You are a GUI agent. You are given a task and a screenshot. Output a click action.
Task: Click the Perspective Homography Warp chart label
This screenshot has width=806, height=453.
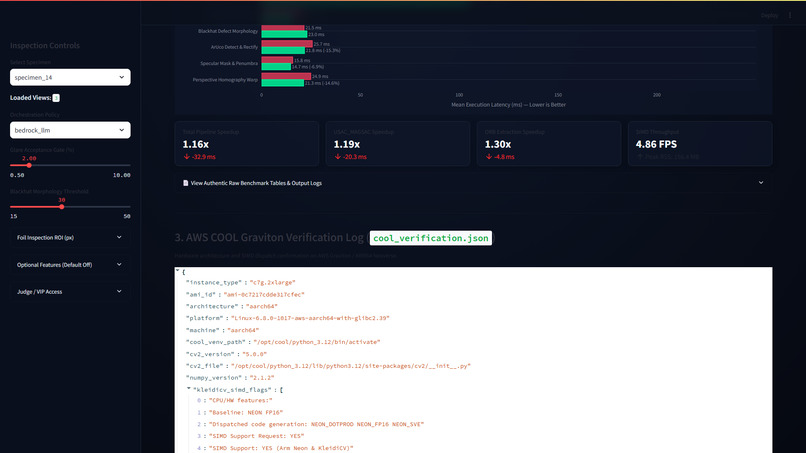click(x=225, y=80)
